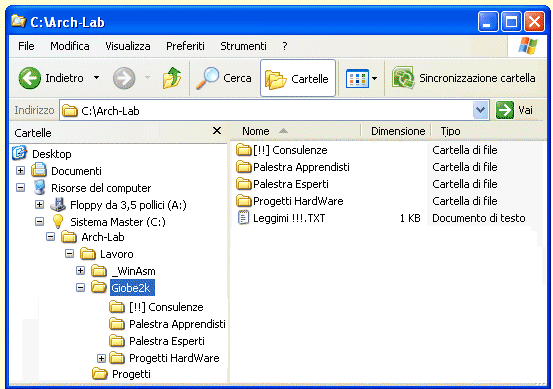
Task: Select the Leggimi !!!.TXT file name
Action: click(x=289, y=218)
